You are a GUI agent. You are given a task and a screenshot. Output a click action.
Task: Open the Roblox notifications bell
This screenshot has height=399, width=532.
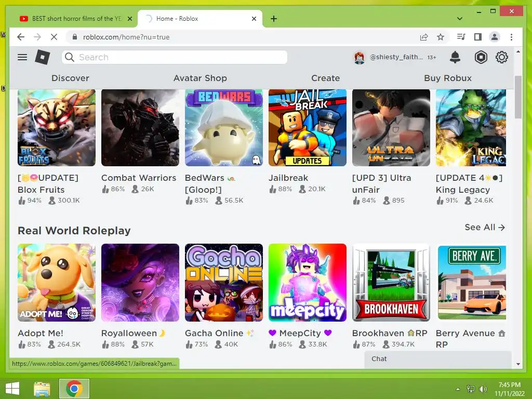[x=455, y=57]
